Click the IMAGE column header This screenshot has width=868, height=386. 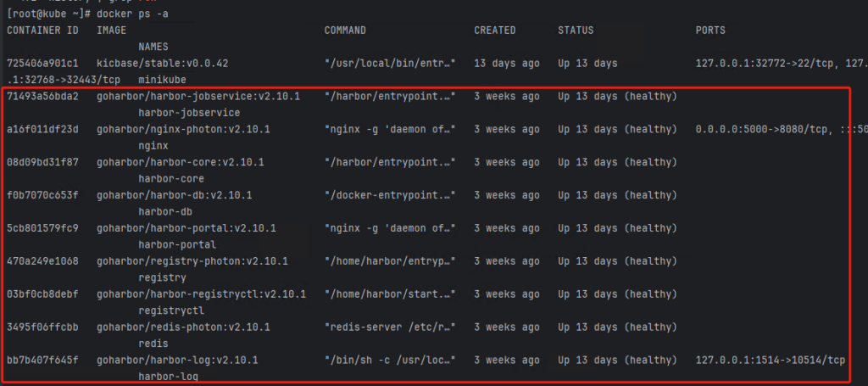tap(112, 31)
